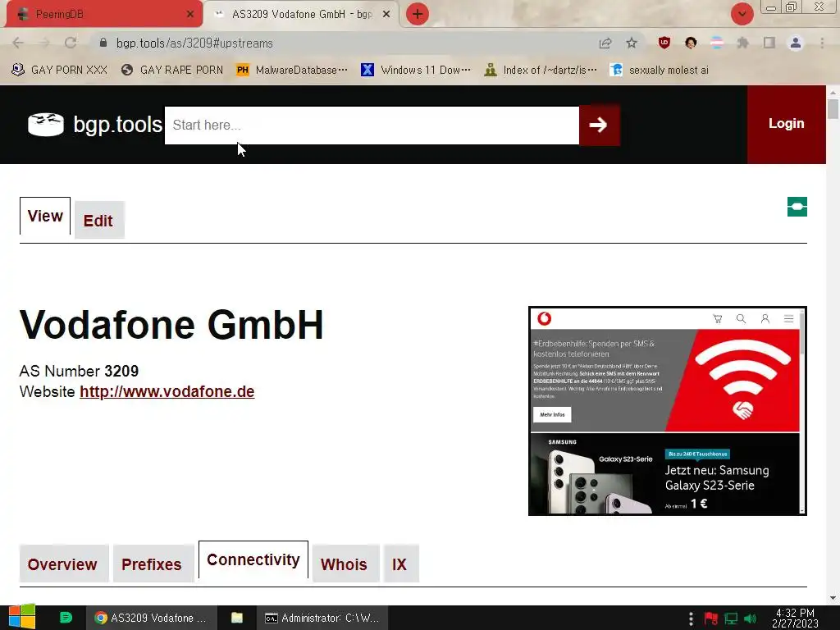The width and height of the screenshot is (840, 630).
Task: Click the red flag tray icon
Action: point(711,619)
